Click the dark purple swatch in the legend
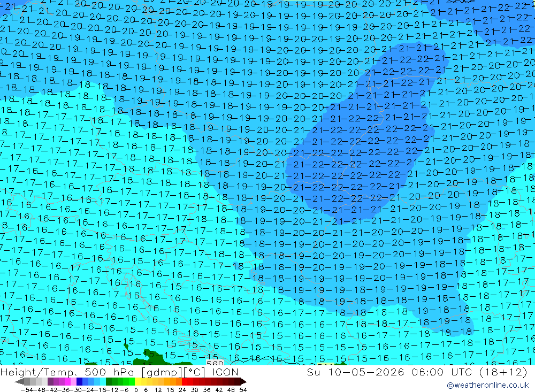The height and width of the screenshot is (392, 535). pyautogui.click(x=50, y=381)
